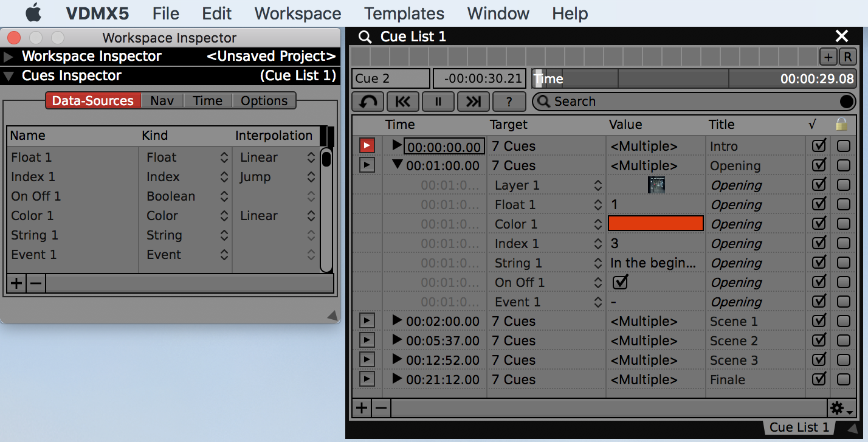Image resolution: width=868 pixels, height=442 pixels.
Task: Click the Cue List 1 tab at bottom
Action: click(x=799, y=427)
